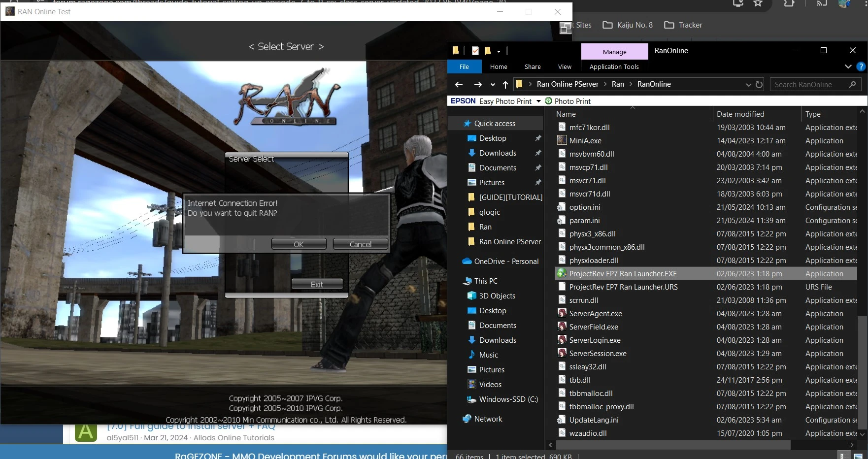Open recent locations dropdown arrow
Image resolution: width=868 pixels, height=459 pixels.
(x=493, y=85)
